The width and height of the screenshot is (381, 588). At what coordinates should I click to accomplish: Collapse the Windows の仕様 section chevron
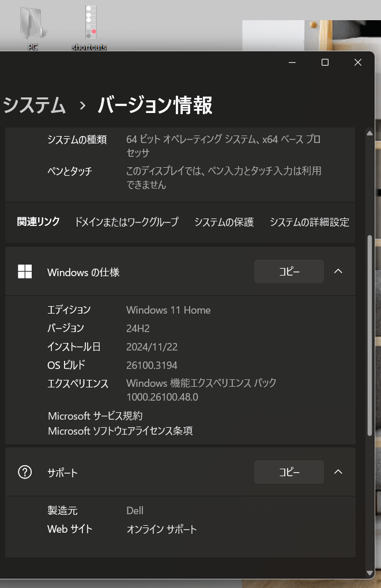tap(338, 271)
